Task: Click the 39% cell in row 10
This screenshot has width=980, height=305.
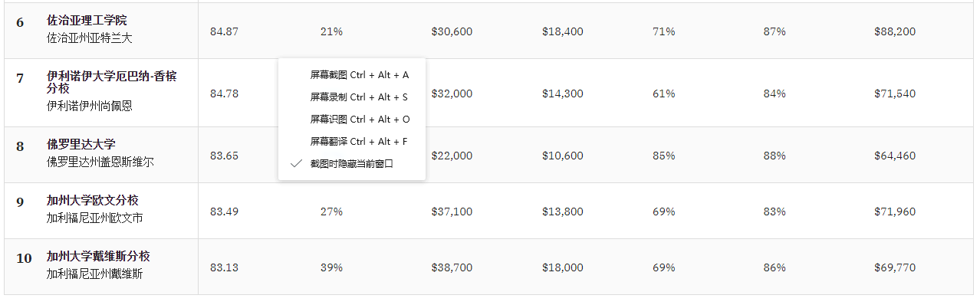Action: [331, 267]
